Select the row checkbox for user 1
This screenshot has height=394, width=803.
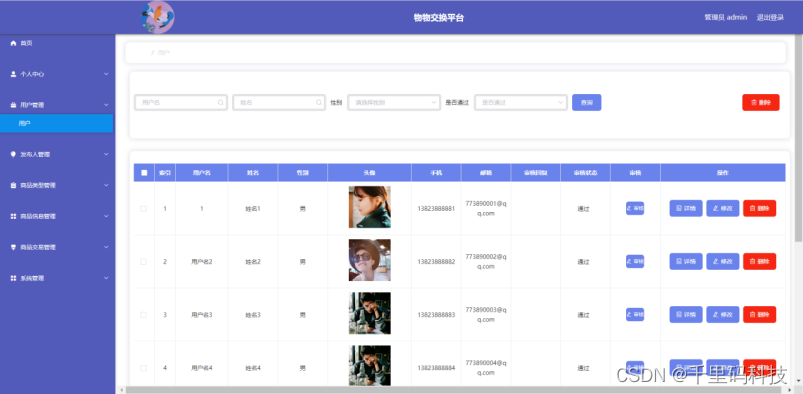coord(143,209)
